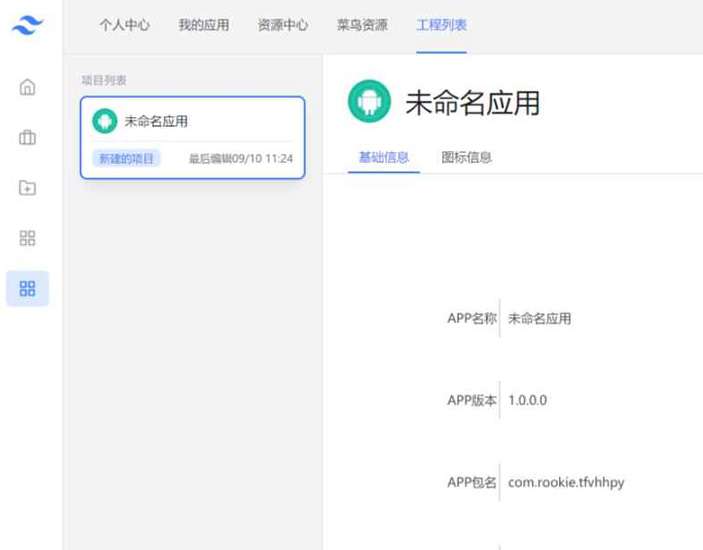Open the gray grid sidebar icon
This screenshot has height=550, width=703.
click(27, 238)
